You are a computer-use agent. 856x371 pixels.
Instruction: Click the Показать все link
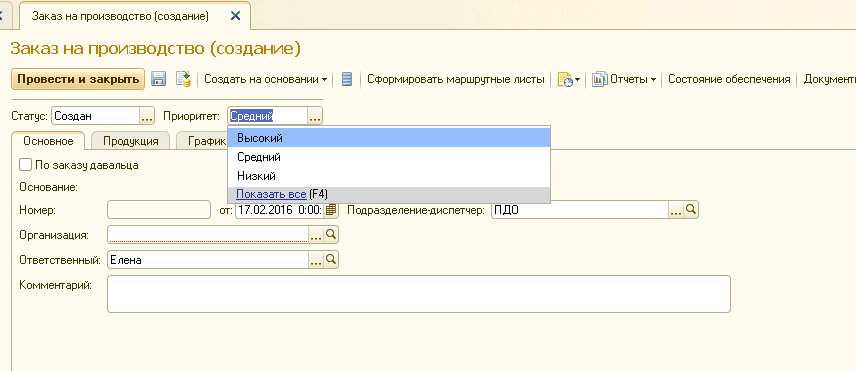[271, 194]
